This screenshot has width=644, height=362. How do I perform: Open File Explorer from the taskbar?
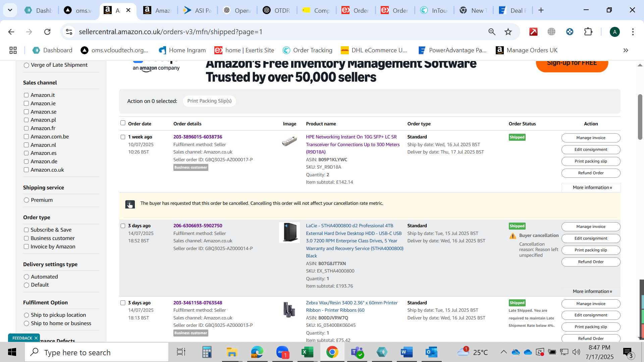click(232, 352)
